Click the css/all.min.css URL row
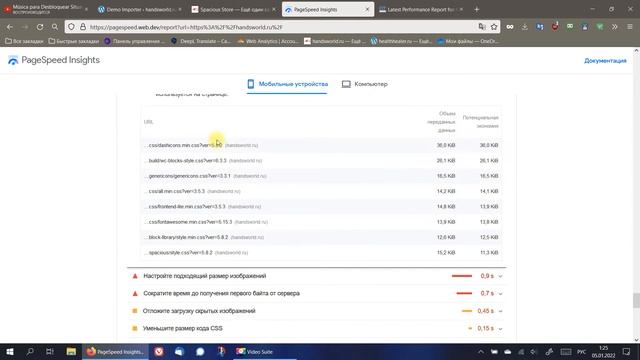The width and height of the screenshot is (640, 360). (321, 191)
